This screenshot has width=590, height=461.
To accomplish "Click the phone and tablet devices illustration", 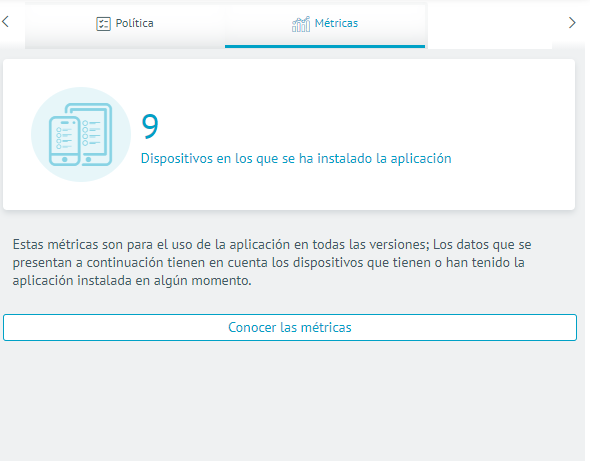I will click(81, 134).
